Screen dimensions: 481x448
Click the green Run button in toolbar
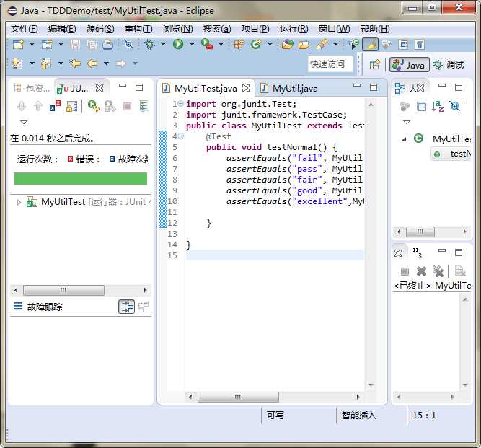(177, 44)
